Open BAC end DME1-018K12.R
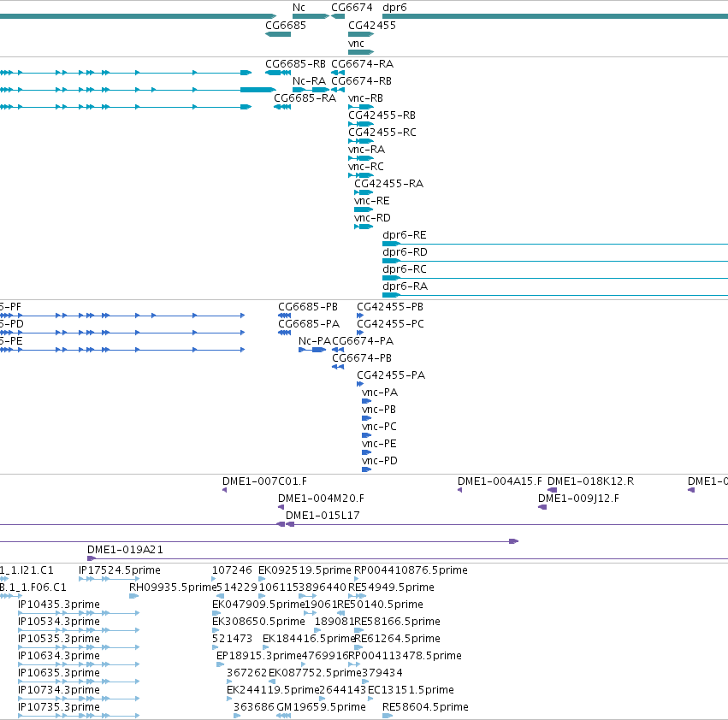The height and width of the screenshot is (720, 728). 590,481
